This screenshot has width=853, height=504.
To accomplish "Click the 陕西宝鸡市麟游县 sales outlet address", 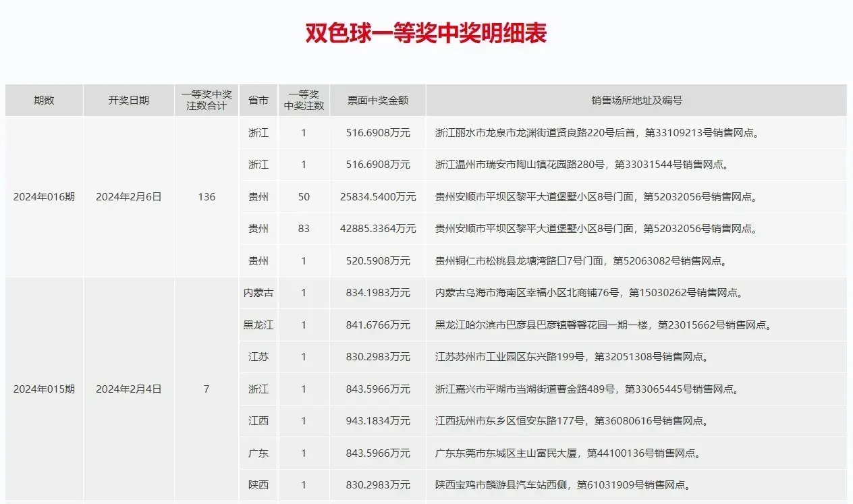I will click(x=561, y=485).
